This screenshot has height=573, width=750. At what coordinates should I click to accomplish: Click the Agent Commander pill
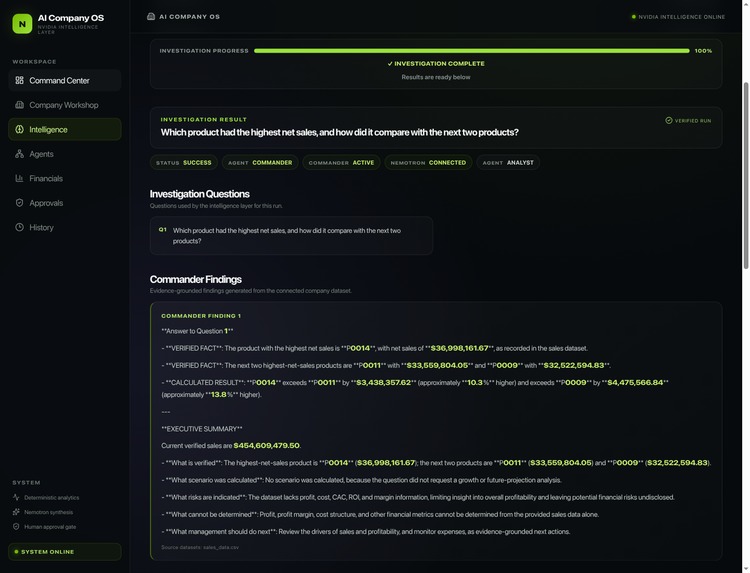(x=260, y=163)
